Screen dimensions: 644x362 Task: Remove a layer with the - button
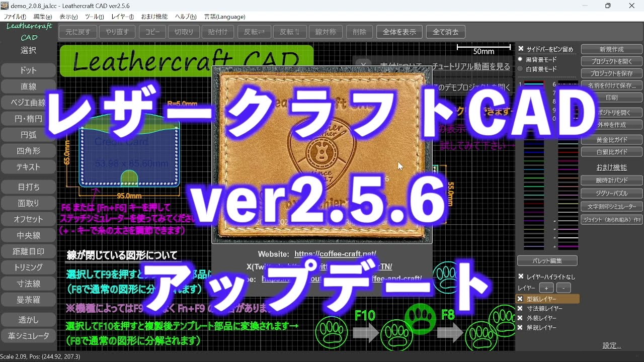[x=563, y=288]
